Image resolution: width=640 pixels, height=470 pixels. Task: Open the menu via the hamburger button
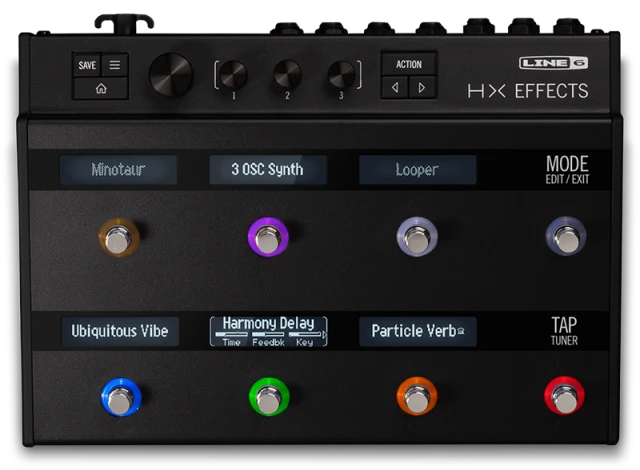pyautogui.click(x=115, y=65)
